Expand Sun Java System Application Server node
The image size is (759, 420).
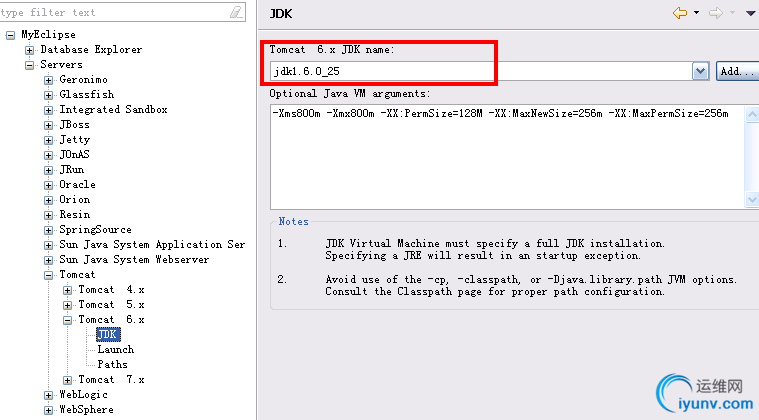point(48,245)
